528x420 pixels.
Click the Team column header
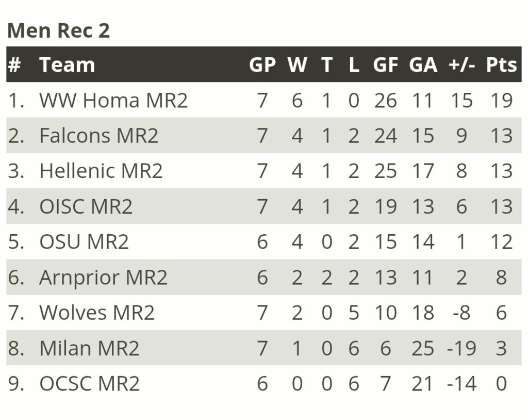[67, 64]
